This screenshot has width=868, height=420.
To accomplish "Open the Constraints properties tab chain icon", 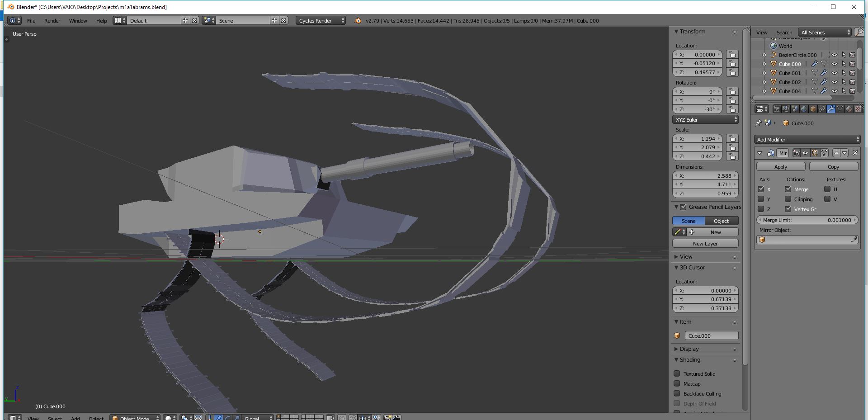I will coord(822,109).
